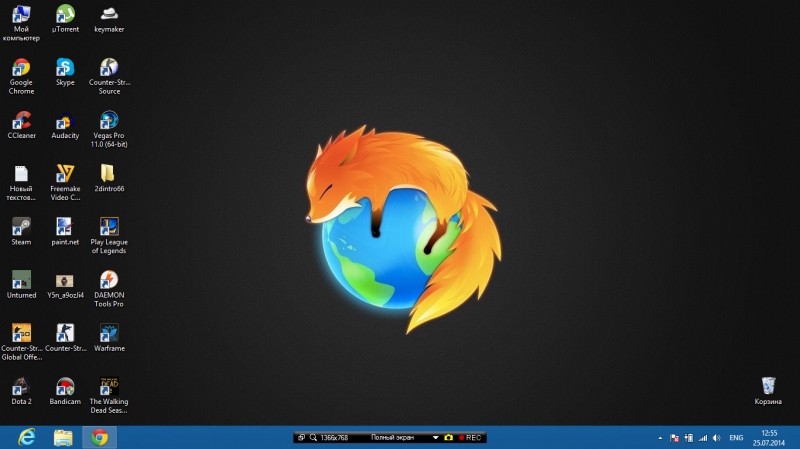The image size is (800, 449).
Task: Open the Google Chrome desktop shortcut
Action: [x=21, y=77]
